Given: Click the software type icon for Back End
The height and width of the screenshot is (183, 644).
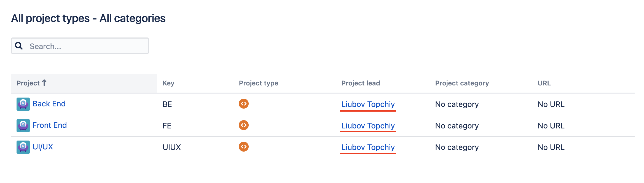Looking at the screenshot, I should pyautogui.click(x=244, y=104).
